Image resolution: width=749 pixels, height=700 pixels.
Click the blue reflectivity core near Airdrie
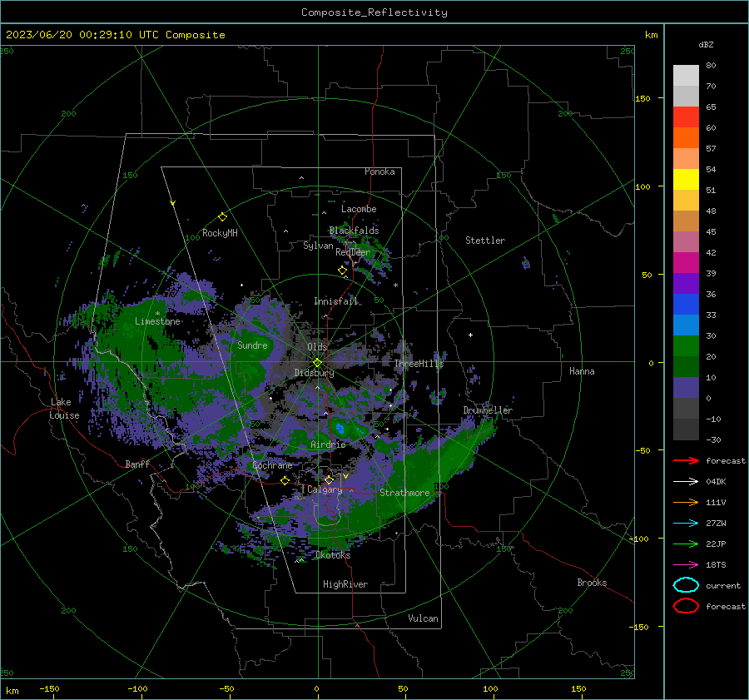pos(340,428)
